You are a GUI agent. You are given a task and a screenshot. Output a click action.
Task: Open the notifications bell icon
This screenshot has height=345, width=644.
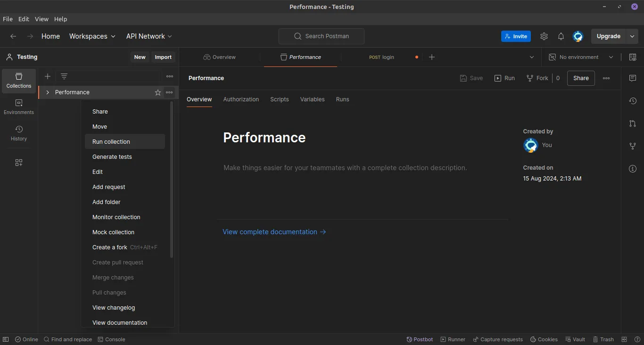[x=561, y=36]
